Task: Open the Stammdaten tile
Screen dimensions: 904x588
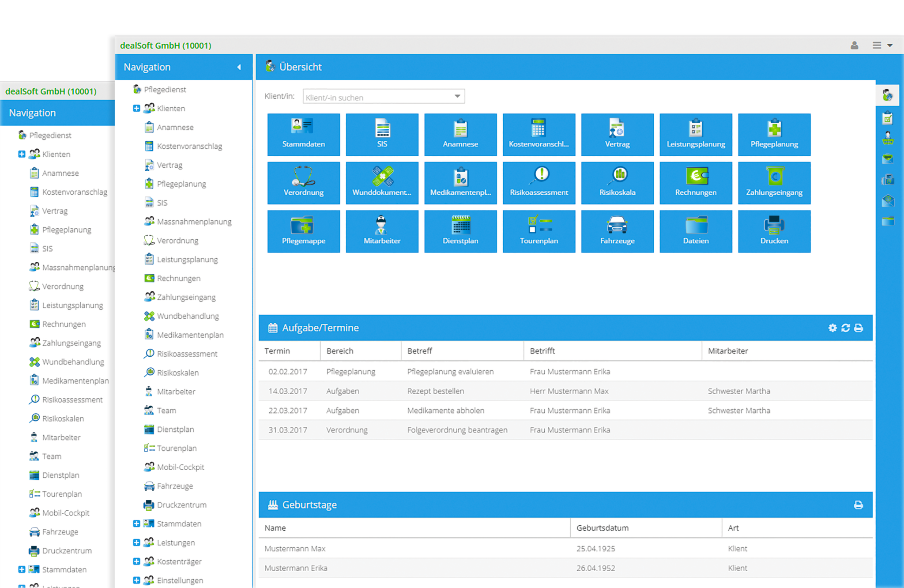Action: pyautogui.click(x=303, y=134)
